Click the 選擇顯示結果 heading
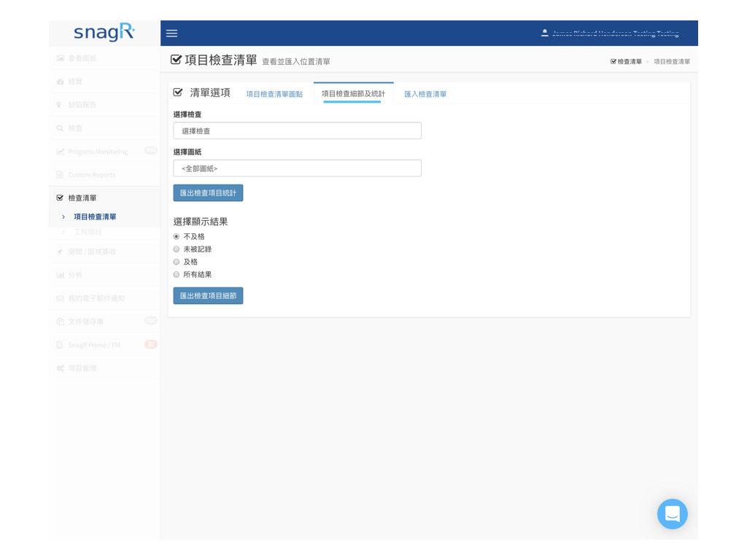This screenshot has height=560, width=747. [x=201, y=222]
